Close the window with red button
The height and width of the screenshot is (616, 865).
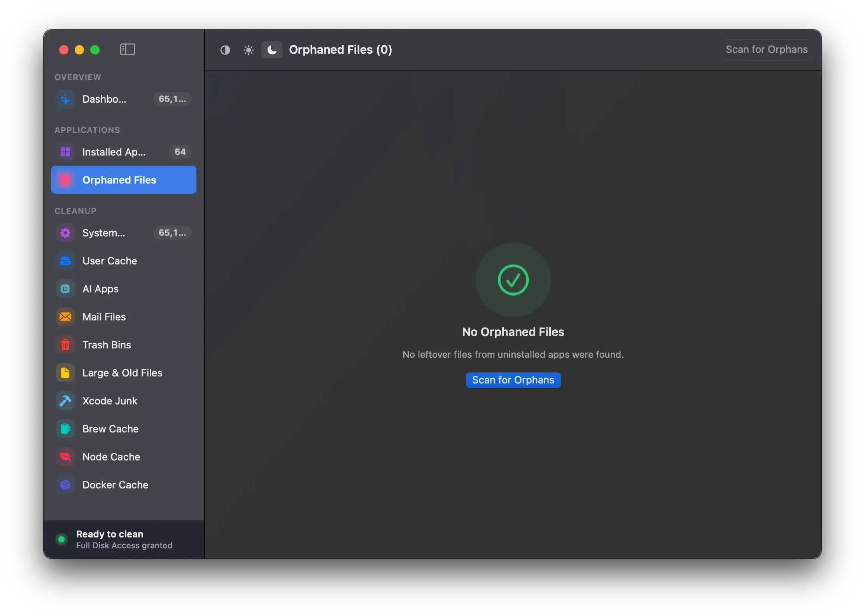64,50
